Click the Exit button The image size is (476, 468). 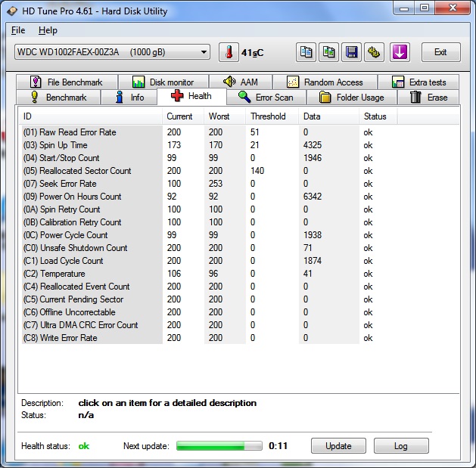coord(440,52)
